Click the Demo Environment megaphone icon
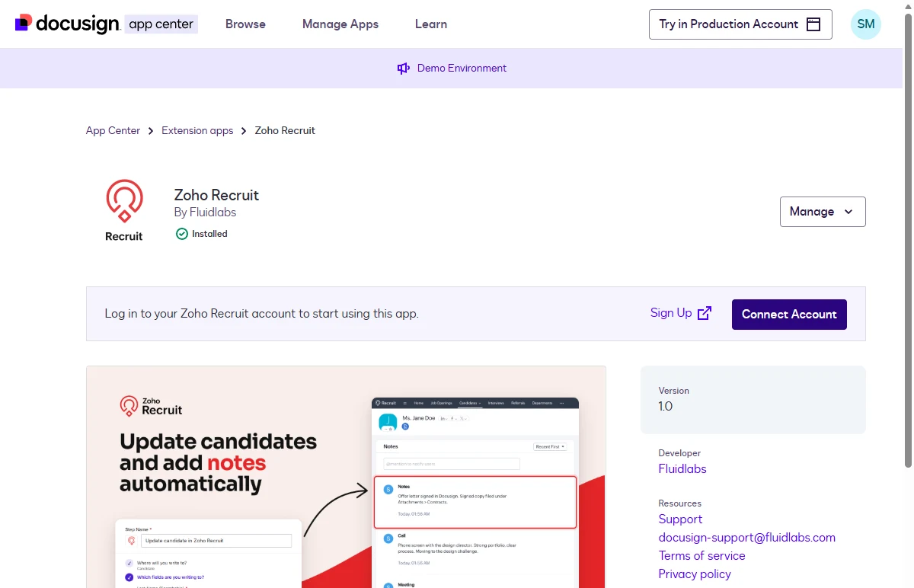The height and width of the screenshot is (588, 914). pyautogui.click(x=404, y=69)
